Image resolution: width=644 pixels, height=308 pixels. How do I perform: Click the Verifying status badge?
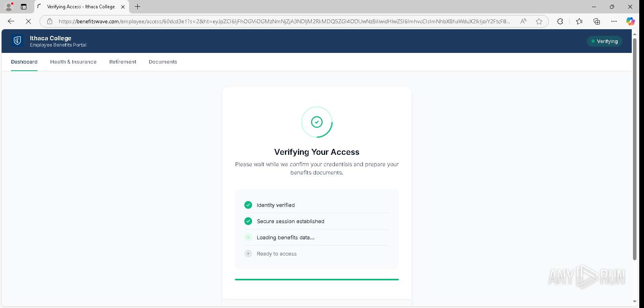tap(604, 41)
